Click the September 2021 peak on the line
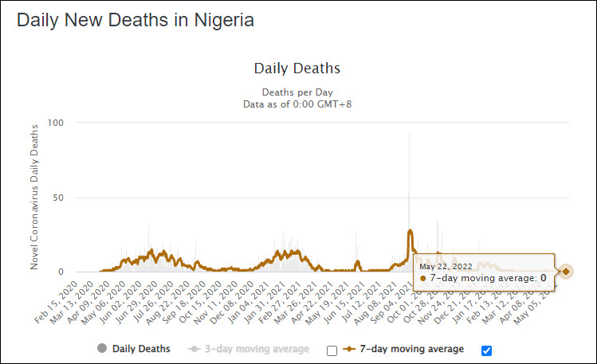Viewport: 597px width, 364px height. (x=410, y=231)
